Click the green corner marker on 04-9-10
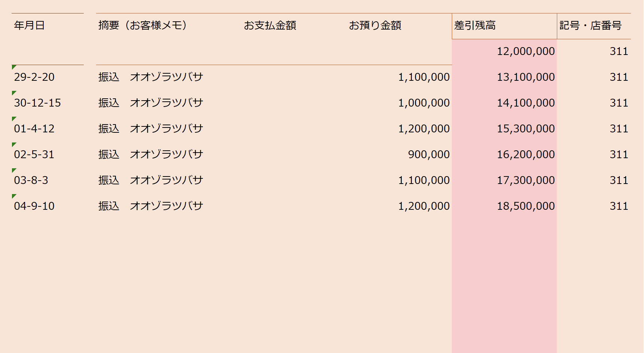 [14, 196]
